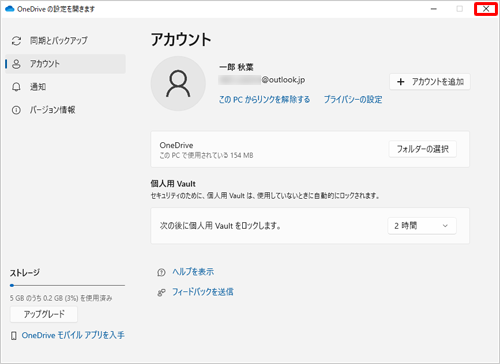This screenshot has height=364, width=500.
Task: Click the storage usage progress bar
Action: pyautogui.click(x=67, y=285)
